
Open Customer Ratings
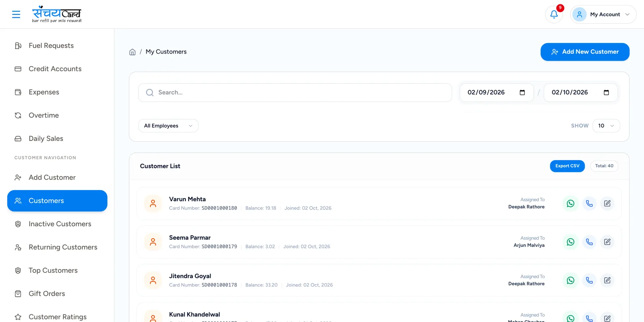[57, 317]
